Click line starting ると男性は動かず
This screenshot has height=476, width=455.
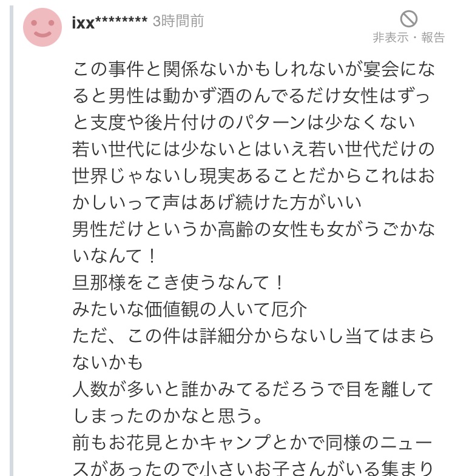254,95
